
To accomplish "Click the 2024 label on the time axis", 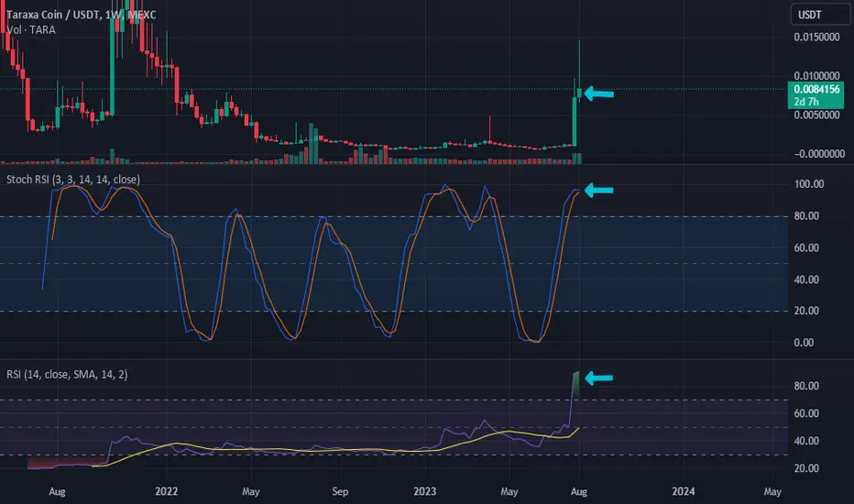I will pos(683,491).
